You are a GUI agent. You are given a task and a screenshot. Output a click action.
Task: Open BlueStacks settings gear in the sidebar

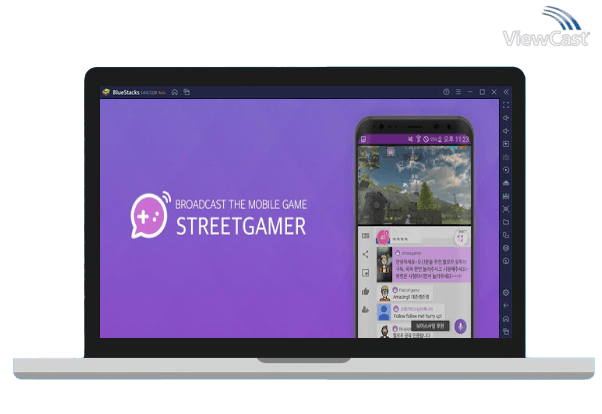pos(506,293)
